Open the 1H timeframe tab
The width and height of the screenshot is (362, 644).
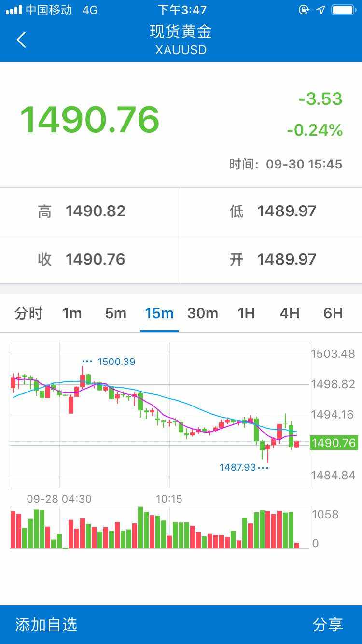246,313
